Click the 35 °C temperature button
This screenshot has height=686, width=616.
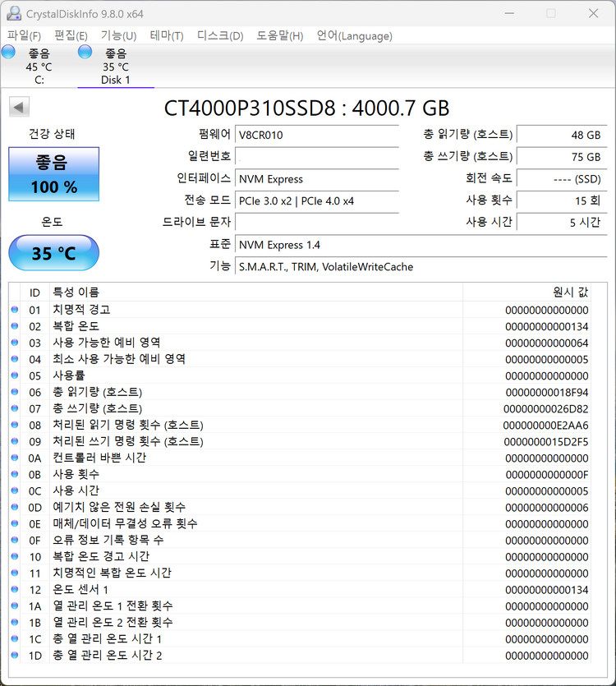[x=54, y=253]
